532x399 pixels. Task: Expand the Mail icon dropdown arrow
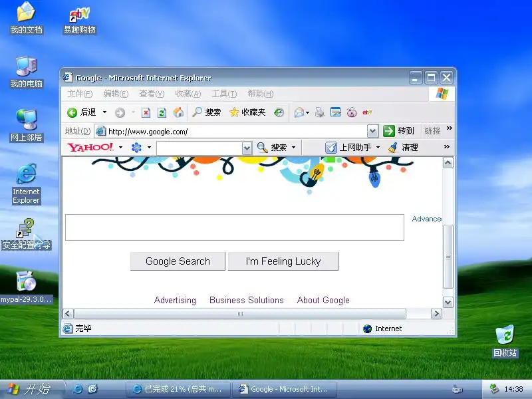(x=307, y=112)
